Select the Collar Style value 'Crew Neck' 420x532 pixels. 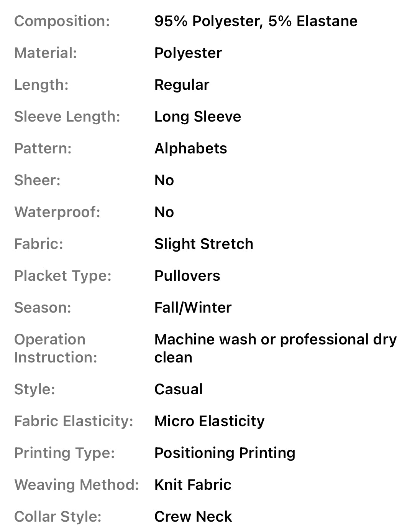click(x=193, y=517)
